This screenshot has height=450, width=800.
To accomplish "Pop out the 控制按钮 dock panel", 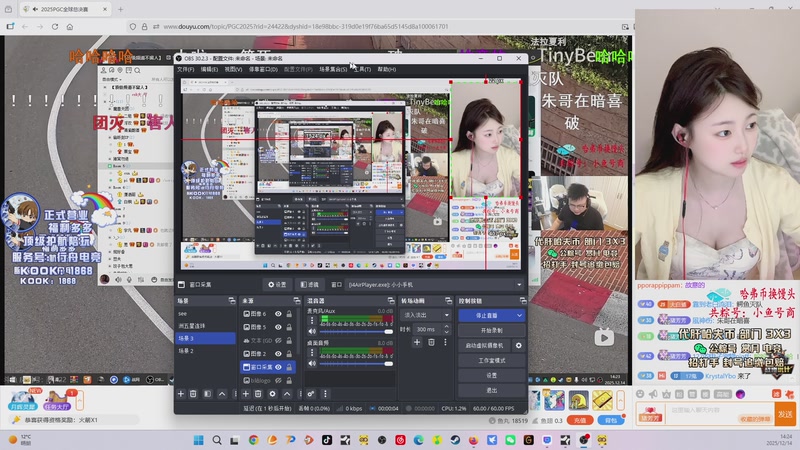I will (522, 301).
